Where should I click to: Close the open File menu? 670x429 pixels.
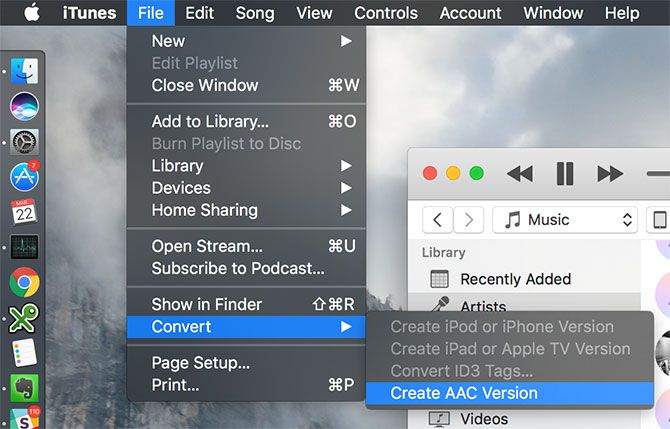coord(151,13)
